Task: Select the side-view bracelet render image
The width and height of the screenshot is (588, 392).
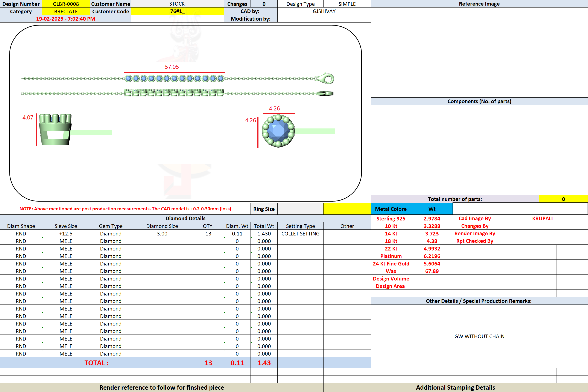Action: (177, 93)
